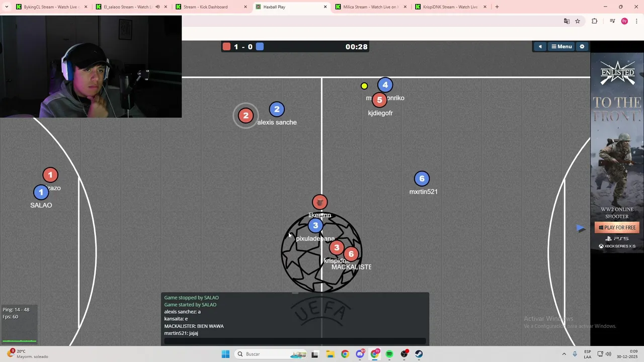Click chat message 'kansaita: e'

pos(176,319)
